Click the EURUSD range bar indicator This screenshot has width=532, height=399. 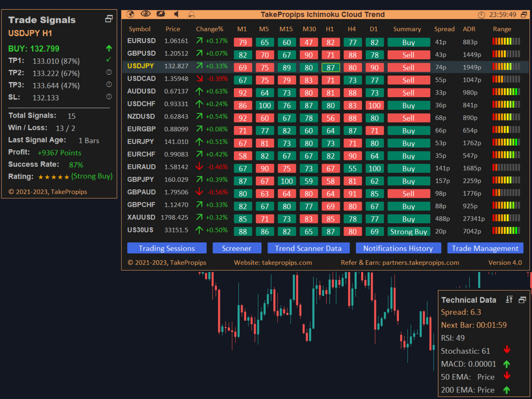(x=506, y=41)
